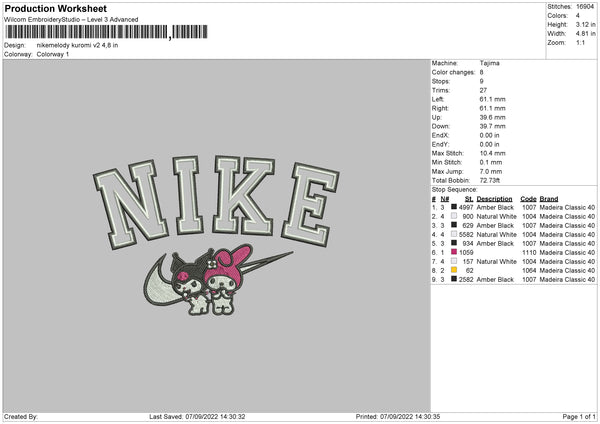Click the "St." column header
600x424 pixels.
469,199
